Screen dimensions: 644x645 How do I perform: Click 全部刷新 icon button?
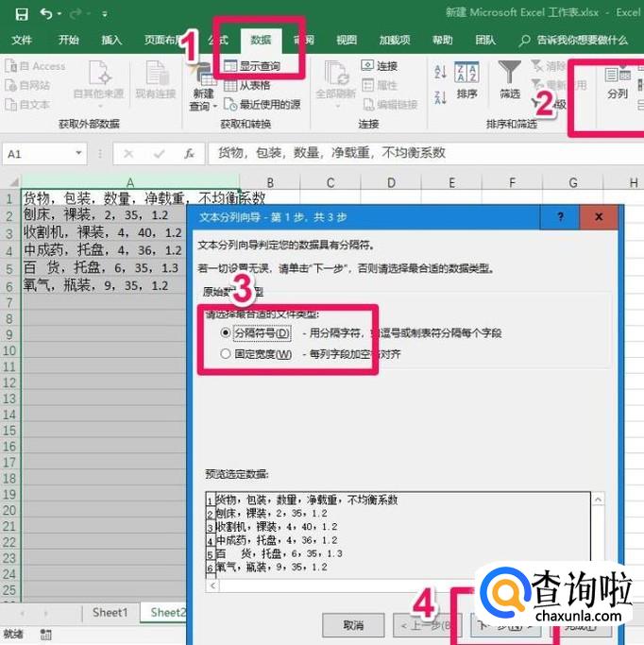point(335,84)
